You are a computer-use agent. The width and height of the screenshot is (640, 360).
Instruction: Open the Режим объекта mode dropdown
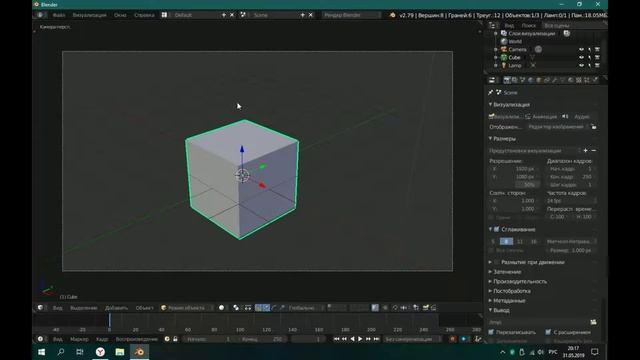tap(187, 308)
